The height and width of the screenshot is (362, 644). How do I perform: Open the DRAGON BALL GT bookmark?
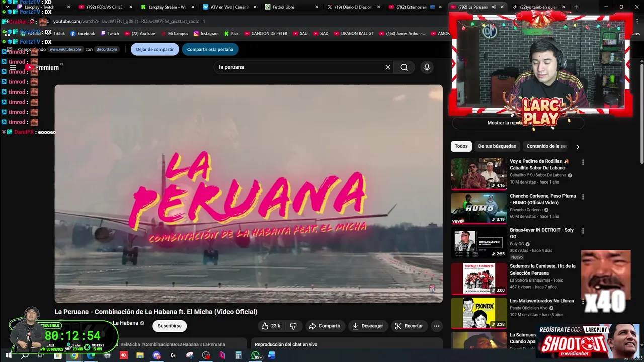[x=353, y=34]
